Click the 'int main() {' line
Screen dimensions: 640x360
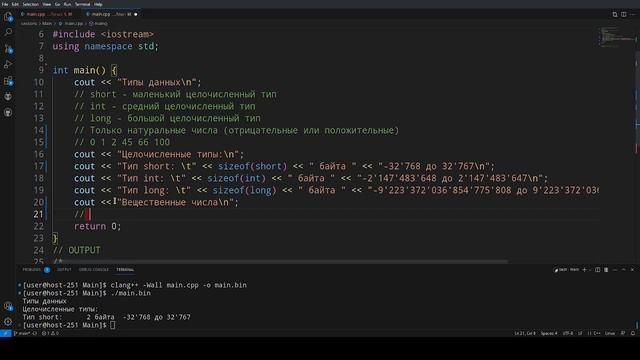click(x=85, y=70)
